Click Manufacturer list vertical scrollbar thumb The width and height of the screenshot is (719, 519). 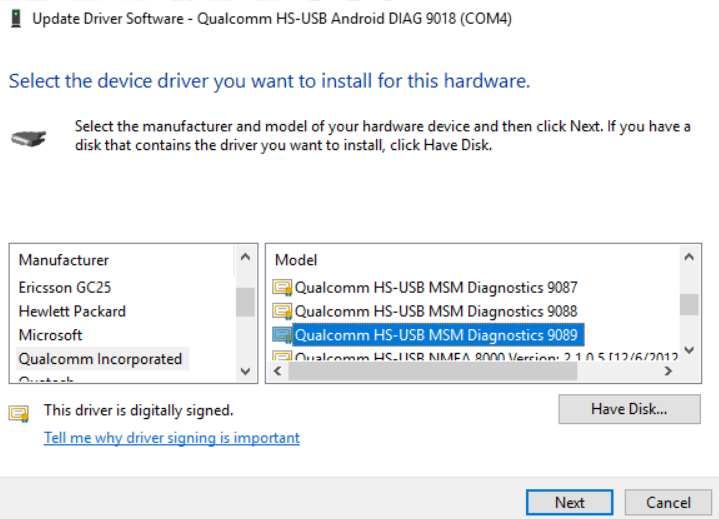tap(245, 302)
